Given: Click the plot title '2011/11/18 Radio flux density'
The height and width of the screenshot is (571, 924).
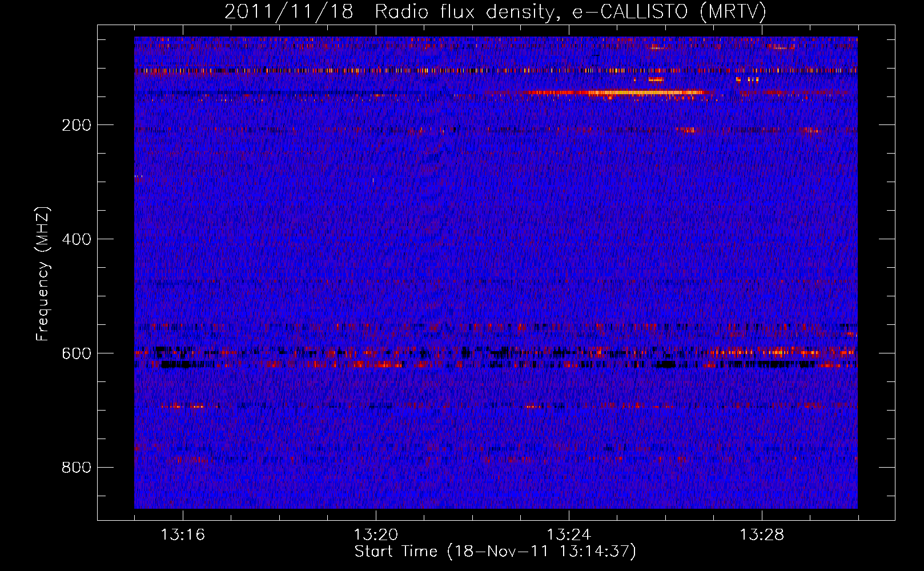Looking at the screenshot, I should tap(495, 12).
